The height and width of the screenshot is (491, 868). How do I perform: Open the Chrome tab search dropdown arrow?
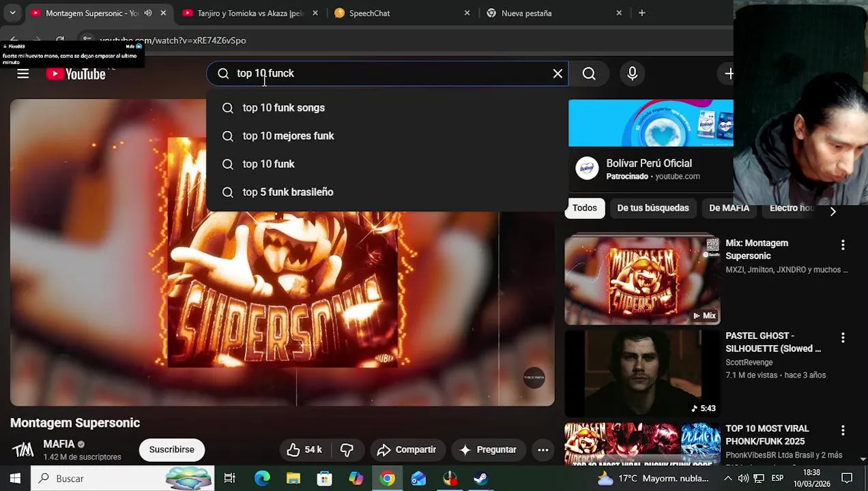[x=12, y=13]
